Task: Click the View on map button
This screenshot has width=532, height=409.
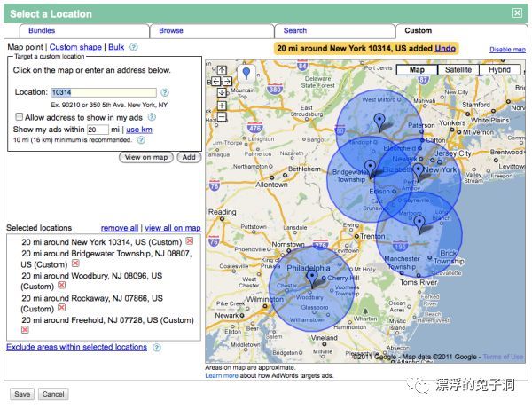Action: click(146, 157)
